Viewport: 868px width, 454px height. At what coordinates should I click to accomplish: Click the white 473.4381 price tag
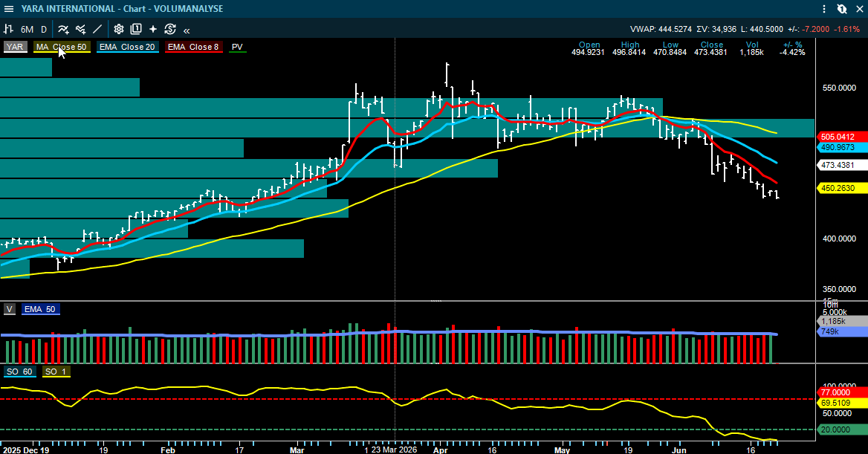(841, 165)
